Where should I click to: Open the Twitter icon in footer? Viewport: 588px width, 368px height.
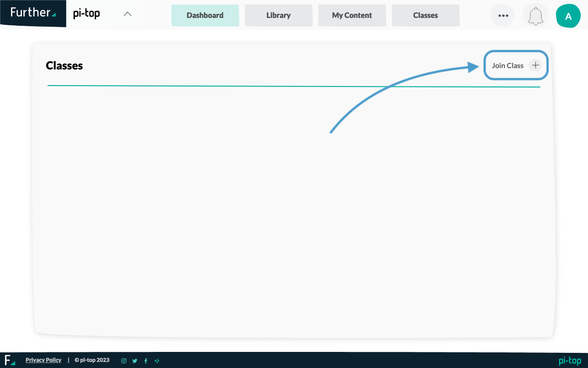pyautogui.click(x=135, y=361)
